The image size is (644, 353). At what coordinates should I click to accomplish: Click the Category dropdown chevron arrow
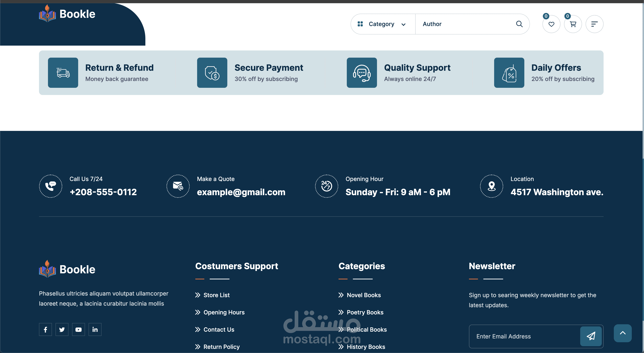[x=403, y=24]
